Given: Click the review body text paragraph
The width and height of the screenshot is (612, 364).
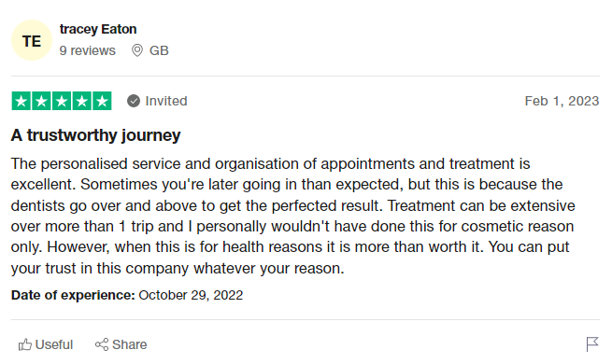Looking at the screenshot, I should (292, 216).
